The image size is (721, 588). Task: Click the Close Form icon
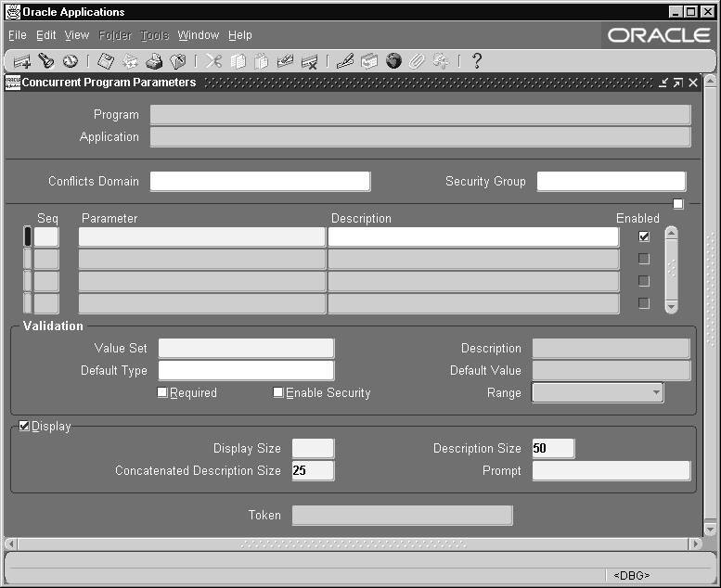(178, 61)
